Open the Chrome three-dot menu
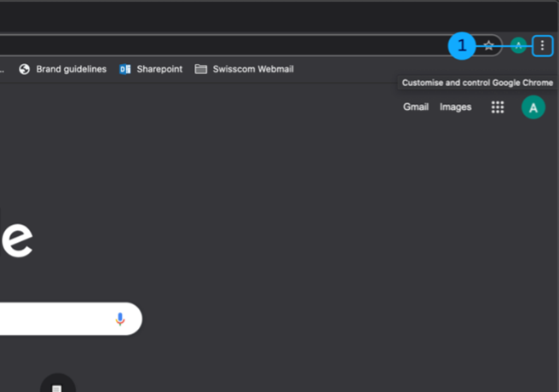 542,46
